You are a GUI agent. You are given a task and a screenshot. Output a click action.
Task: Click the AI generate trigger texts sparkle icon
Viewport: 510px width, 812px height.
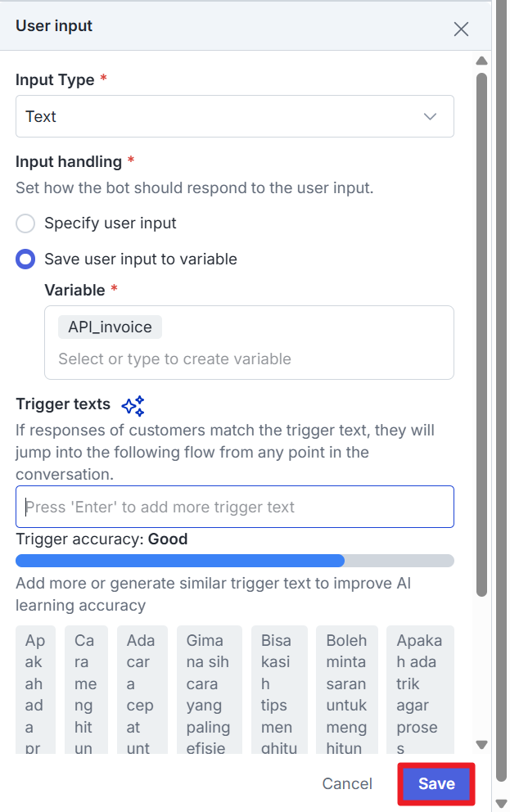tap(133, 406)
